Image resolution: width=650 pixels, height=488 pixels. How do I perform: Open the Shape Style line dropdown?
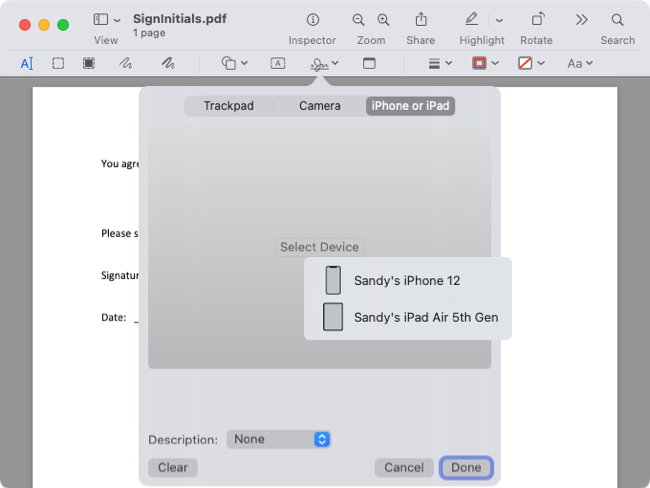pos(439,63)
